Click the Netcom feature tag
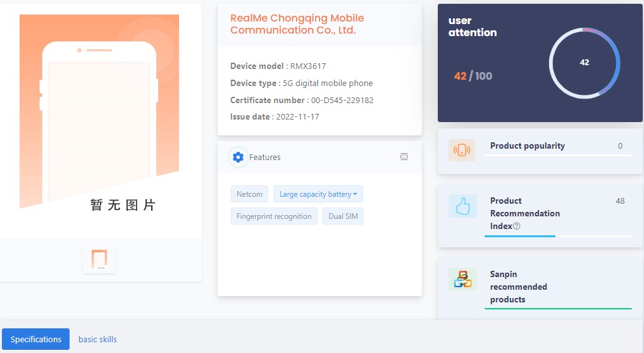 click(249, 194)
